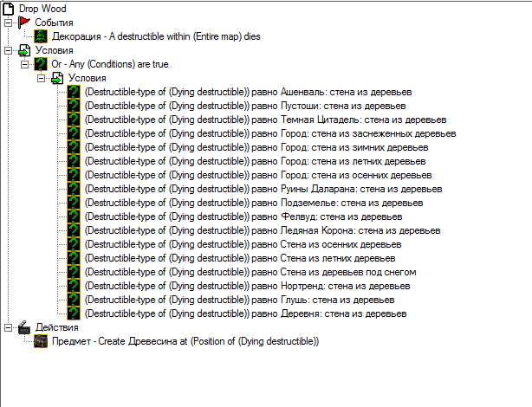Click the question icon for Город летних деревьев
532x407 pixels.
point(74,161)
